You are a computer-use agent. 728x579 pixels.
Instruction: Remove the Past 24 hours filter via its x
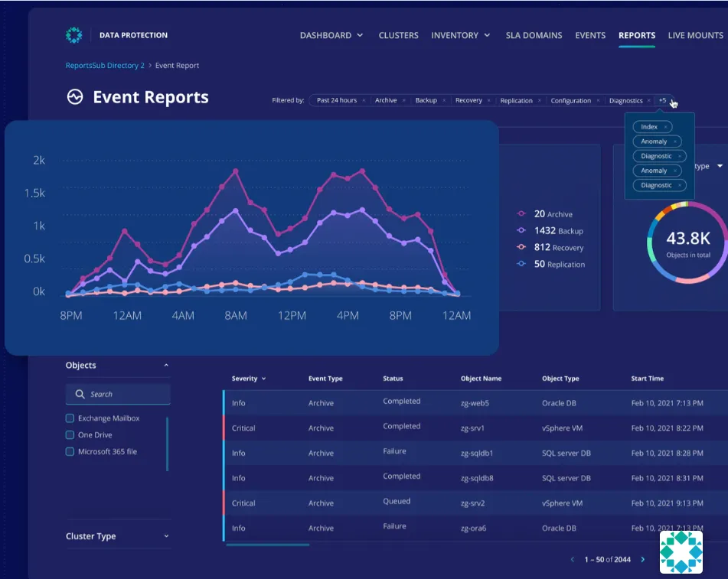(x=364, y=101)
